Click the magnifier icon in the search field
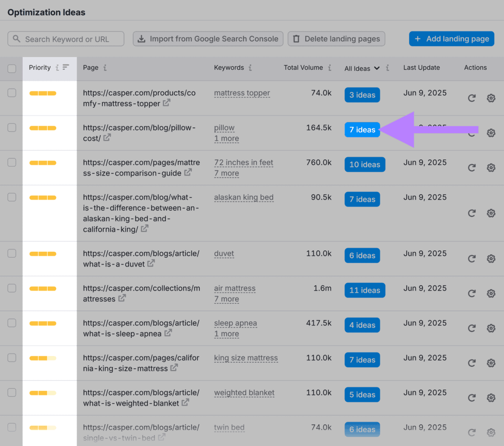The image size is (504, 446). (x=16, y=38)
